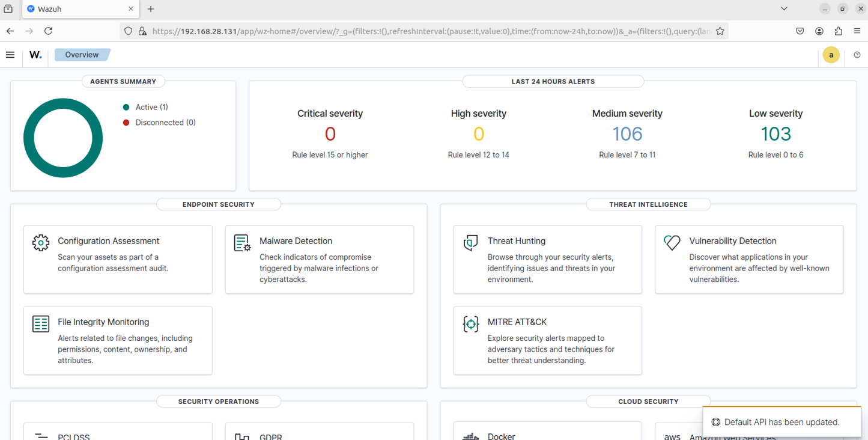The width and height of the screenshot is (868, 440).
Task: Click the Low severity count 103
Action: (775, 133)
